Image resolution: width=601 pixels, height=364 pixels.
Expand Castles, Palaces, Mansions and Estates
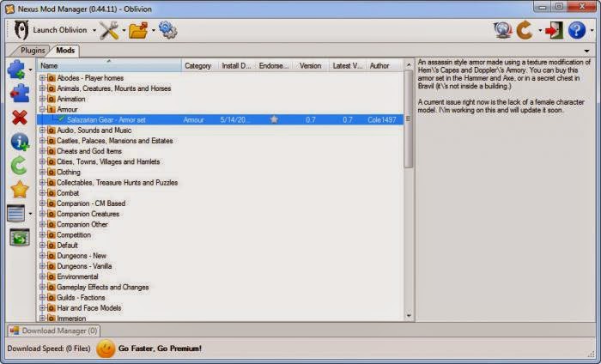(x=43, y=141)
